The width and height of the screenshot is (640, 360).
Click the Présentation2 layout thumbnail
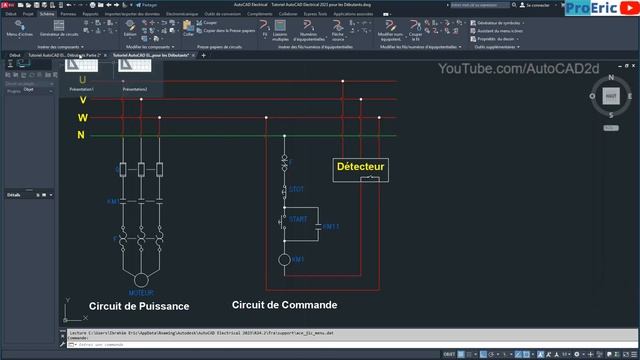click(x=135, y=65)
